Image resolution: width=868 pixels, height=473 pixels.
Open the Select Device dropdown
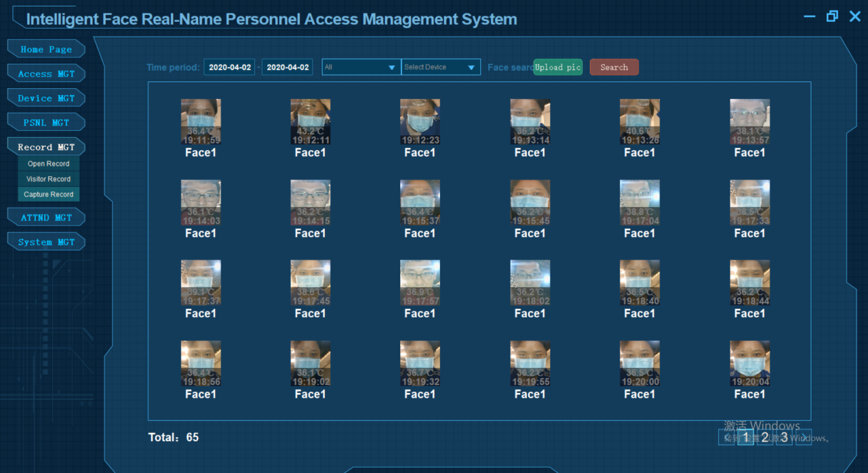click(441, 67)
